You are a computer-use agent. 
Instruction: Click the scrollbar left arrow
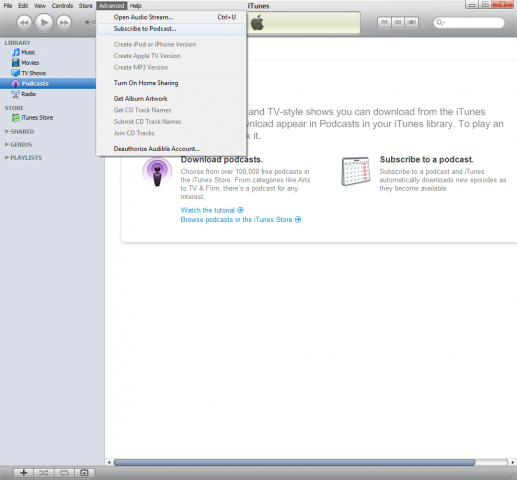(109, 462)
